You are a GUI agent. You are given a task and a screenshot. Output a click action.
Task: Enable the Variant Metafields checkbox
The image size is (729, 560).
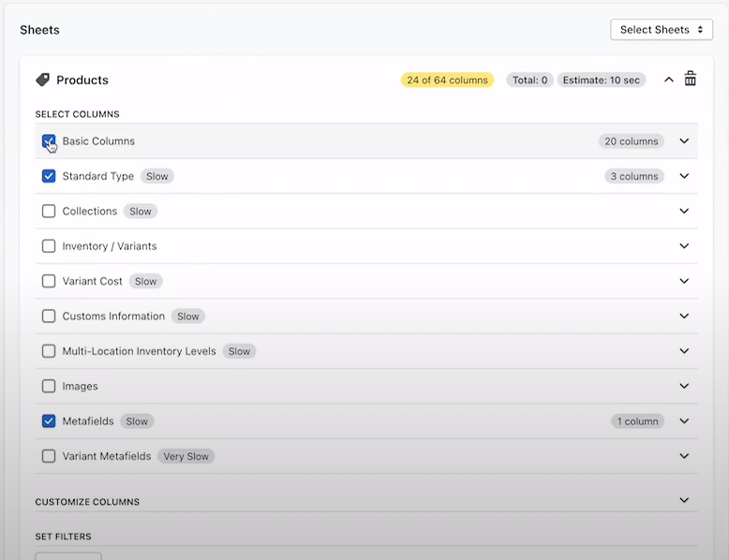click(49, 456)
